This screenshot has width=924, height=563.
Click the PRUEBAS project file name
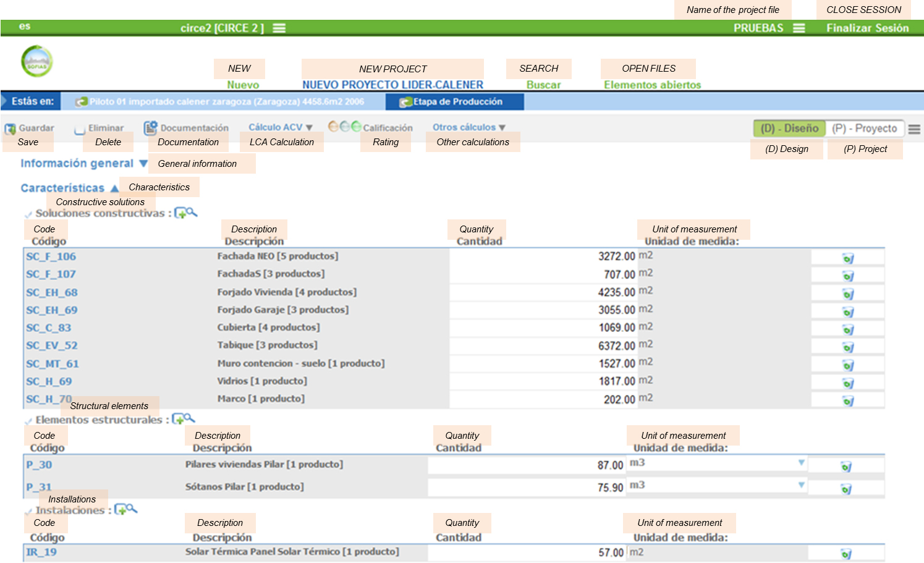point(758,28)
